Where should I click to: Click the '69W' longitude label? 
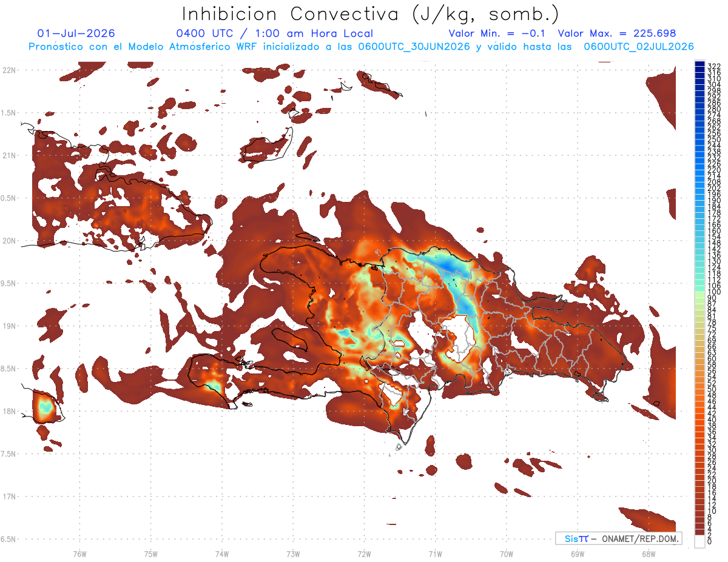(578, 554)
